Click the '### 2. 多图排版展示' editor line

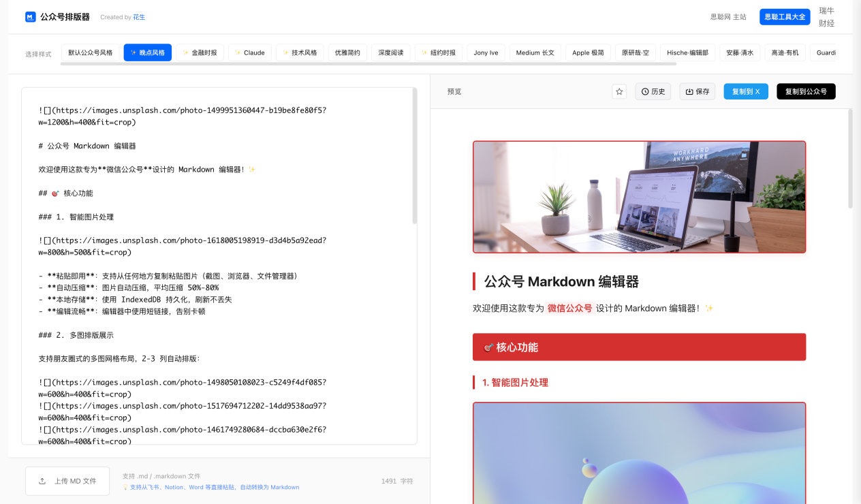[x=76, y=335]
